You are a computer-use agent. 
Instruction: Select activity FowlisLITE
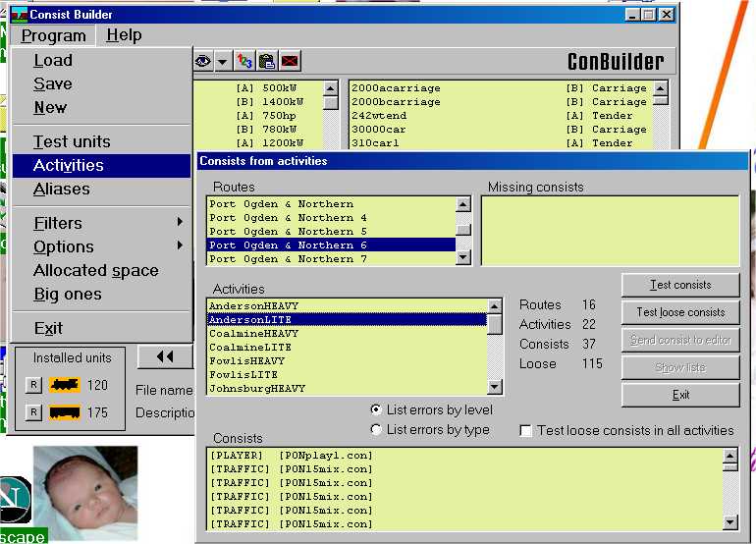tap(348, 375)
